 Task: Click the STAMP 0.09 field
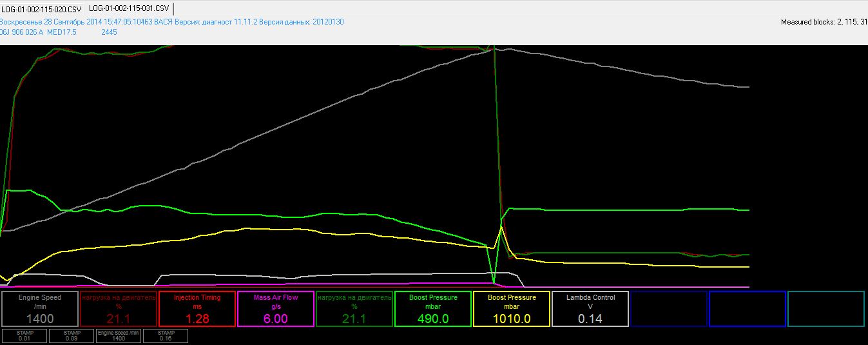tap(70, 335)
